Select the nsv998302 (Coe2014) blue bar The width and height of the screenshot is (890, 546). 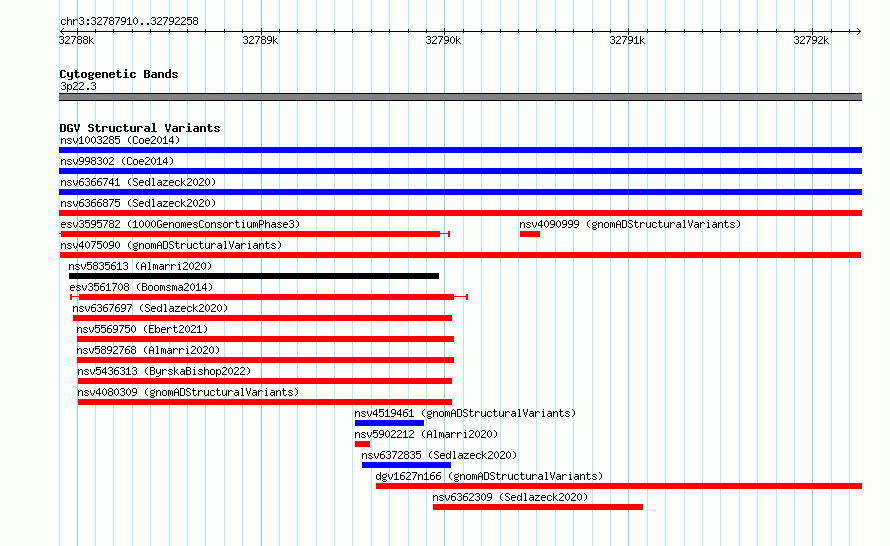click(x=460, y=171)
